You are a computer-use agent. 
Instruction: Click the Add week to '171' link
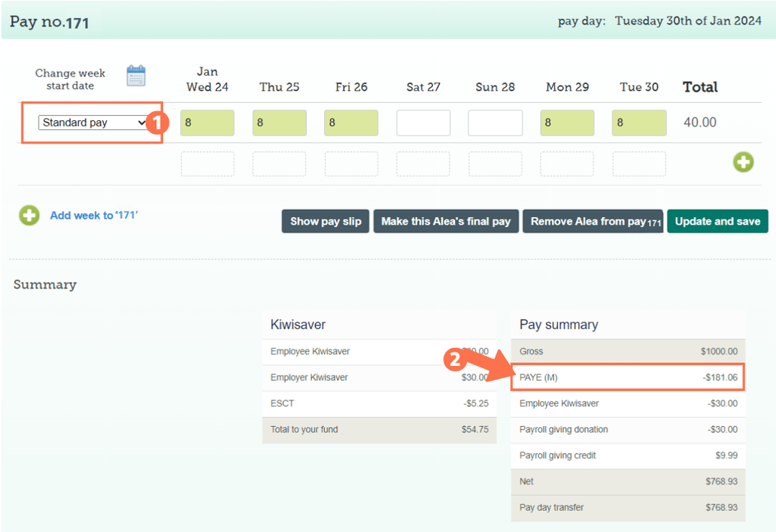pos(93,215)
